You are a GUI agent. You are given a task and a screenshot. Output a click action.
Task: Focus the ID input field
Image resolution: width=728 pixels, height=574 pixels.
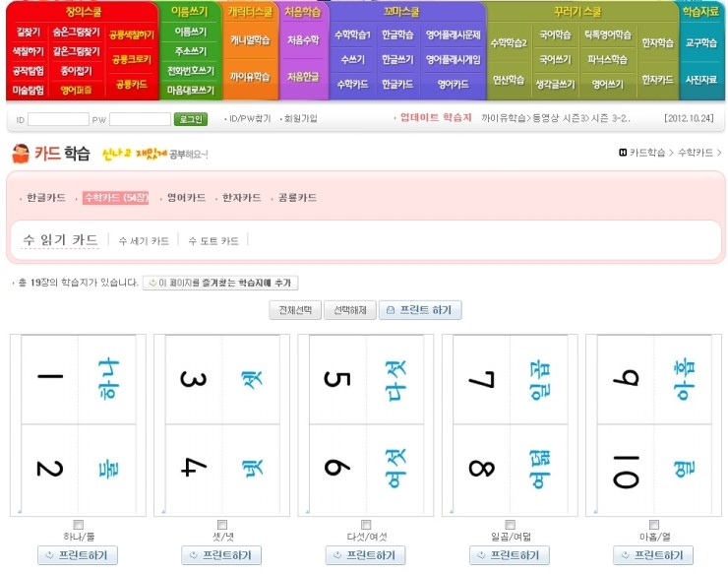click(x=58, y=119)
